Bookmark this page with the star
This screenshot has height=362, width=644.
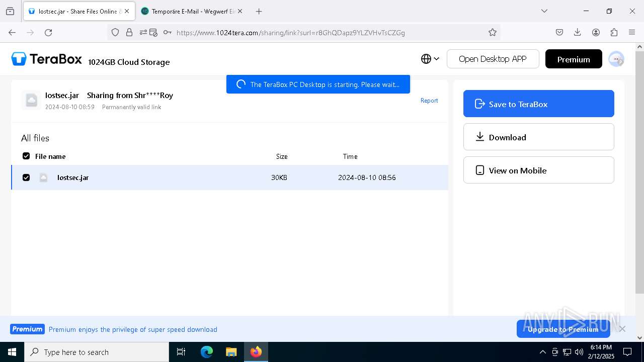tap(493, 32)
